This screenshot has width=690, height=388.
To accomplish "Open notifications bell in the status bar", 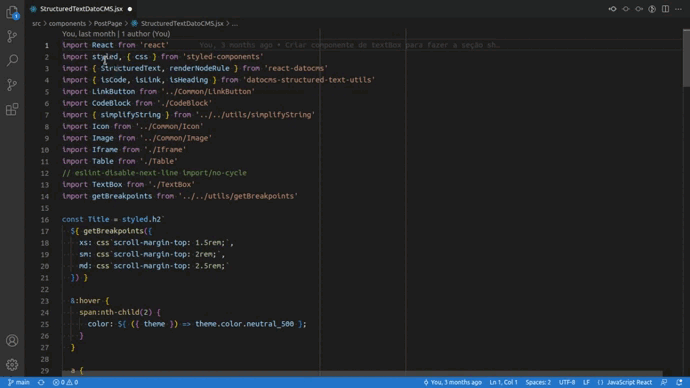I will (679, 382).
